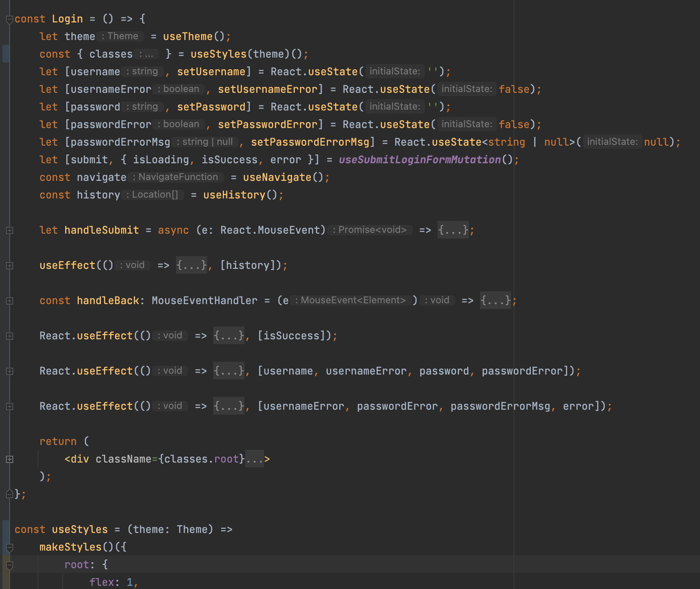Click setUsernameError identifier
700x589 pixels.
268,89
